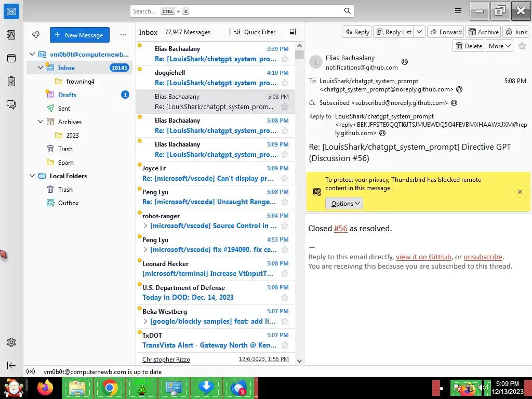Archive the open message
The height and width of the screenshot is (399, 532).
[x=483, y=32]
